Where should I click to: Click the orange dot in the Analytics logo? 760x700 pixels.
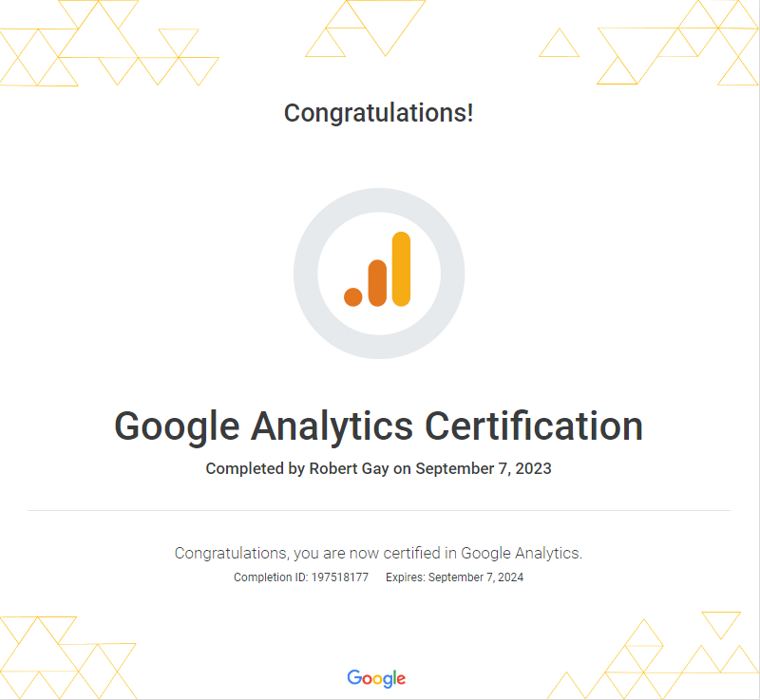pos(352,297)
